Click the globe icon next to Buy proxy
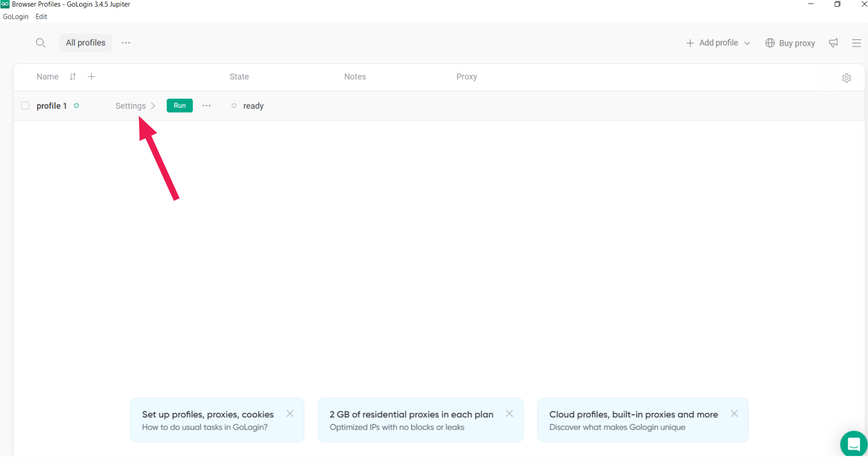 click(770, 43)
